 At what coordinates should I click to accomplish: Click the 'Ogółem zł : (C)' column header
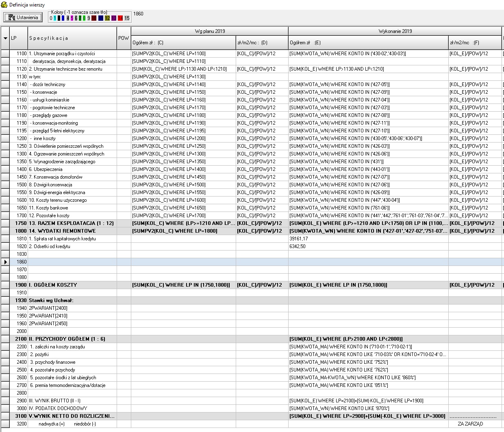(x=183, y=43)
